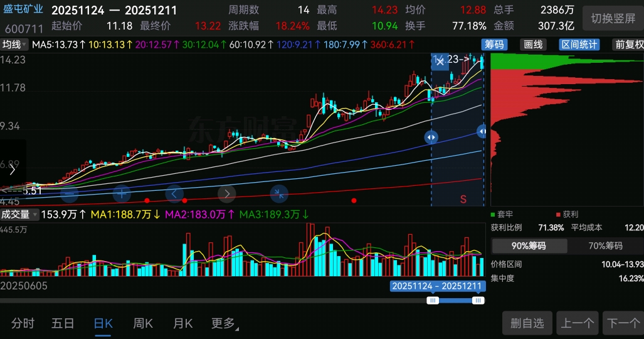Switch to 日K chart tab
Screen dimensions: 644x339
(x=103, y=323)
